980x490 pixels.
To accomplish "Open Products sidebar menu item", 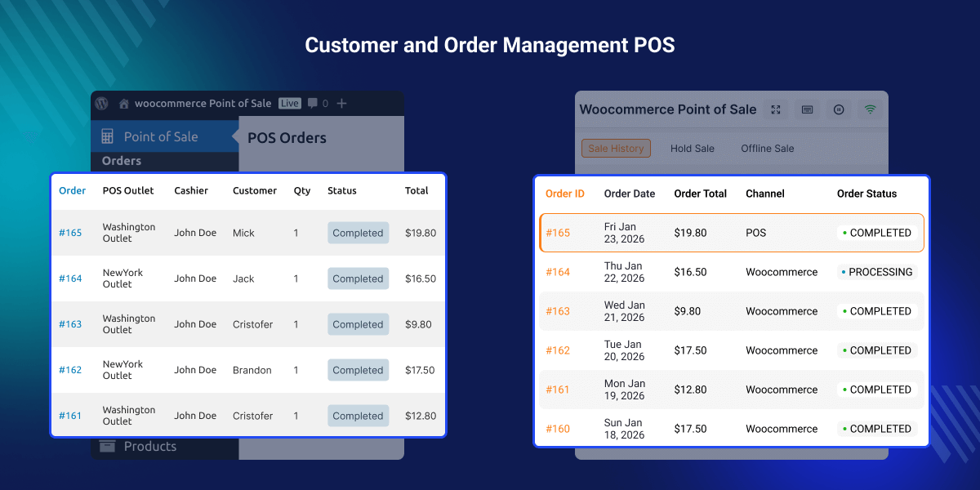I will [x=150, y=446].
